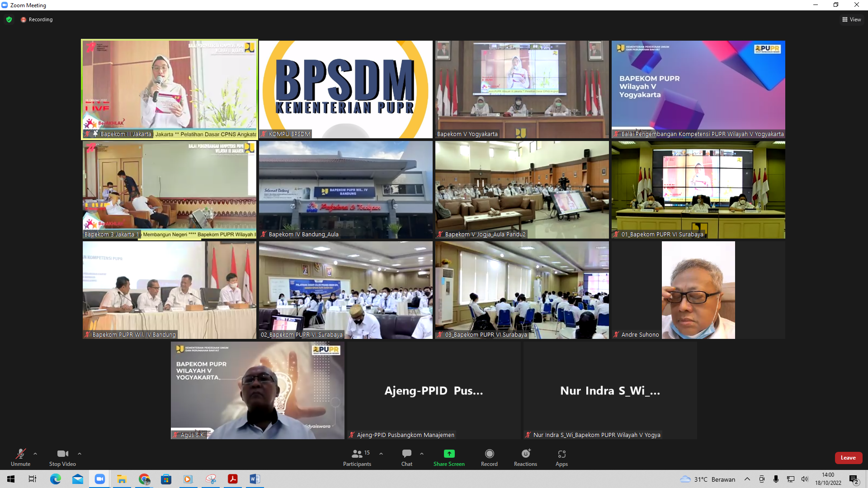Open the Zoom Apps panel
Screen dimensions: 868x488
click(561, 457)
